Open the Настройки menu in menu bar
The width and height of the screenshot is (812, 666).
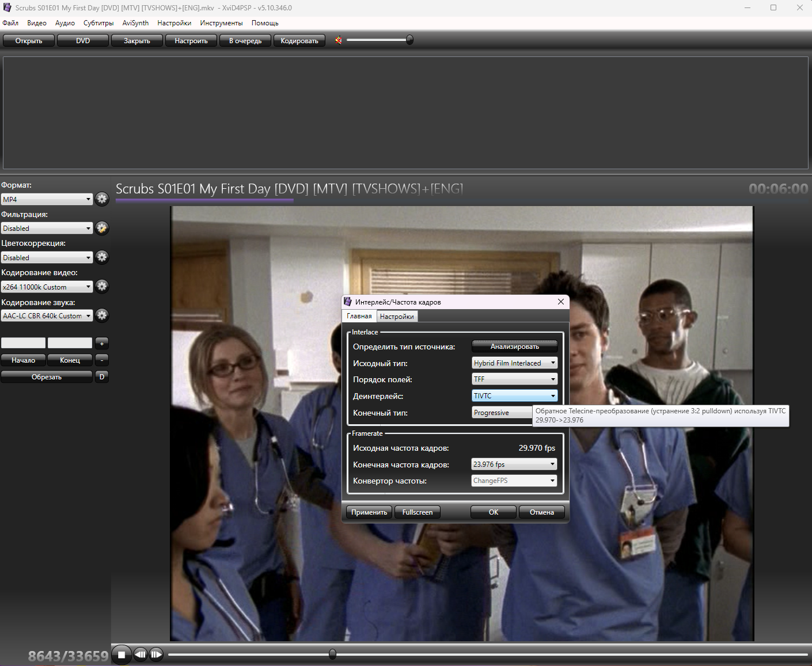tap(174, 23)
